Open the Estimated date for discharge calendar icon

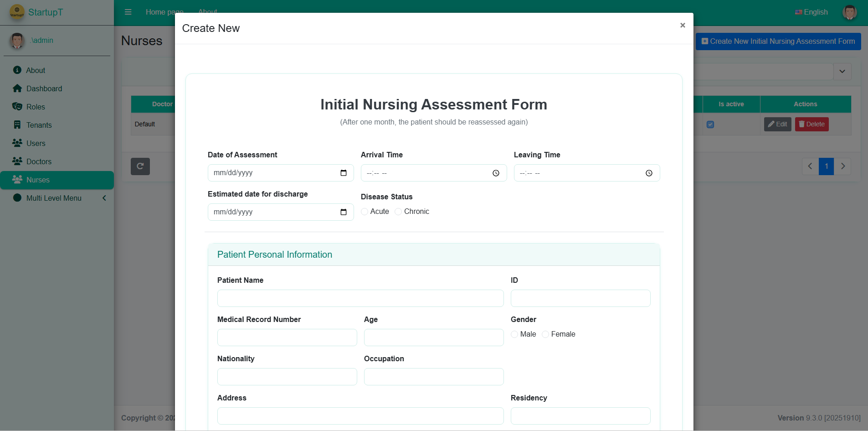(x=344, y=212)
